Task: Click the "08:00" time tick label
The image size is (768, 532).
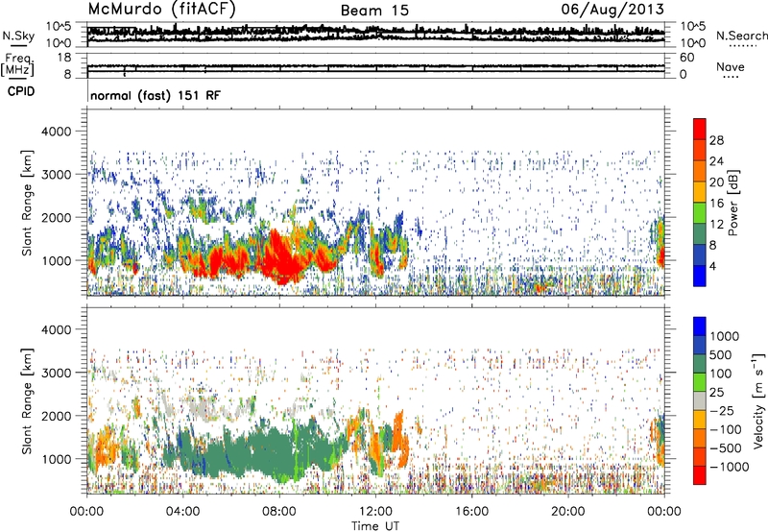Action: click(279, 512)
